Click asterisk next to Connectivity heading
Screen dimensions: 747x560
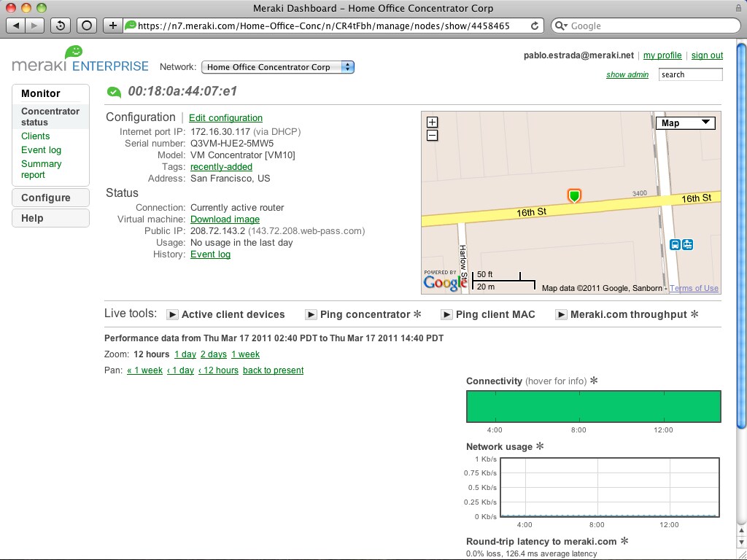coord(594,381)
